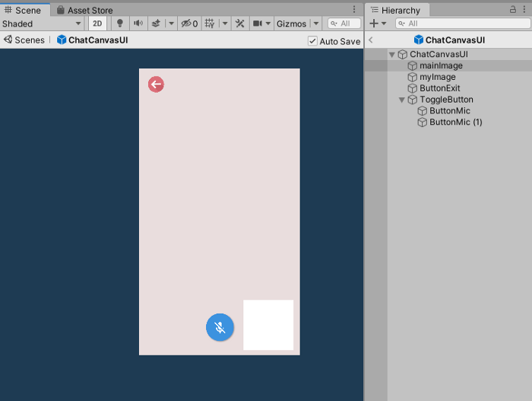Click the Hierarchy plus create button
This screenshot has width=532, height=401.
[374, 24]
